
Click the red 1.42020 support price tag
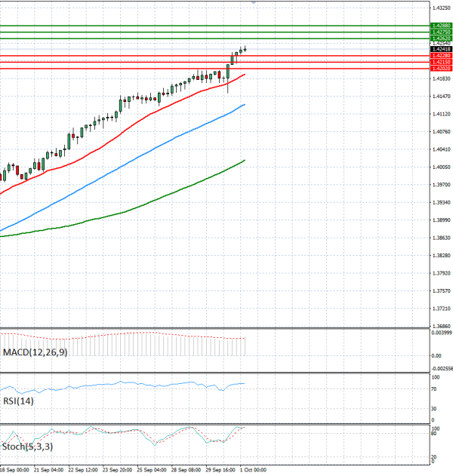[x=442, y=69]
